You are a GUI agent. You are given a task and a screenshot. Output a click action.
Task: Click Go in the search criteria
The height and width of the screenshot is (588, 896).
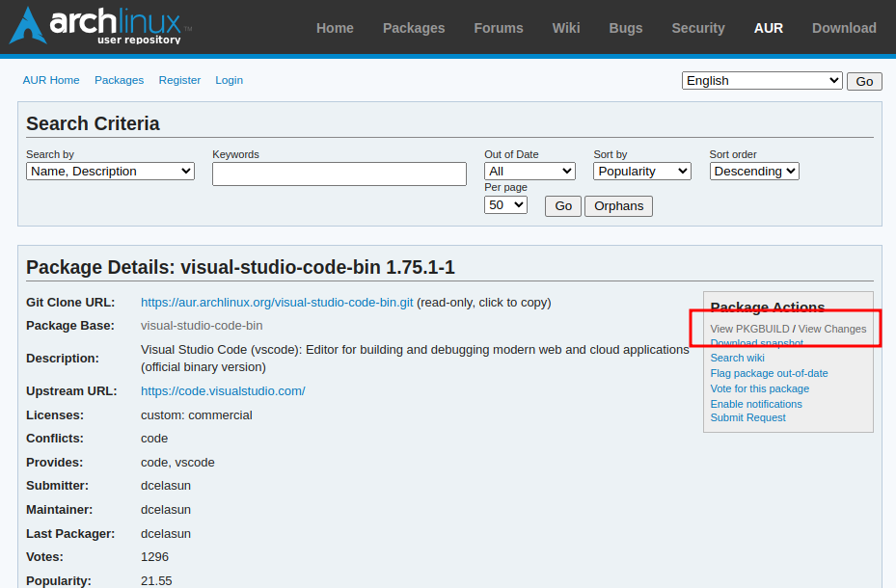click(562, 205)
